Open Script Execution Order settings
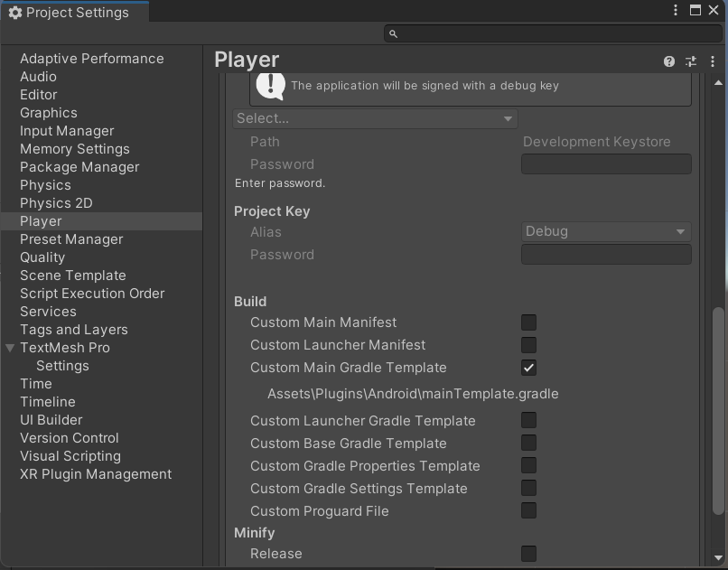 point(92,294)
